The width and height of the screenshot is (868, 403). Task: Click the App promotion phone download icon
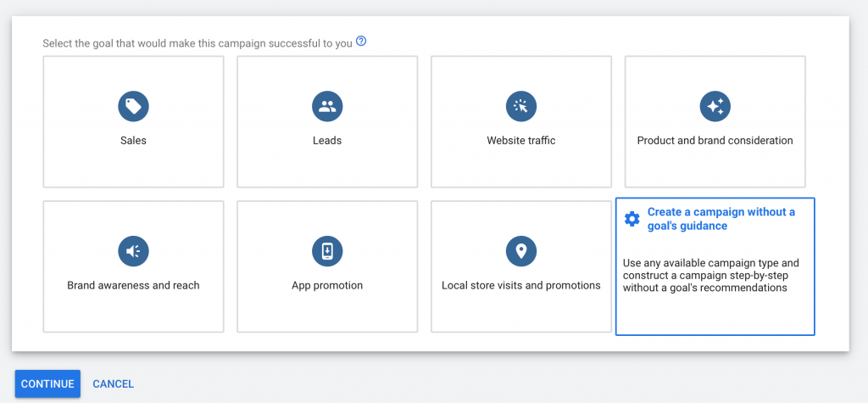point(327,251)
